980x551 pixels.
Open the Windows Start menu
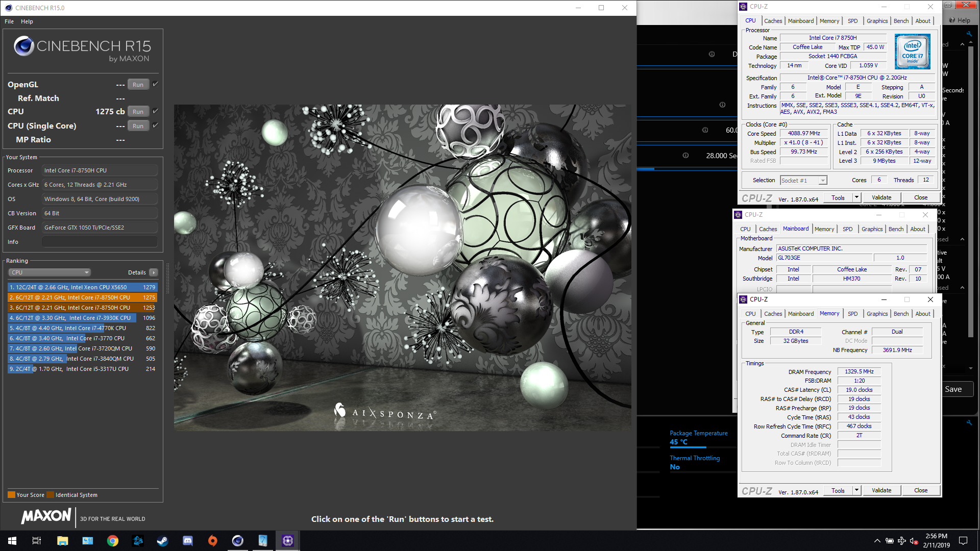click(x=12, y=541)
